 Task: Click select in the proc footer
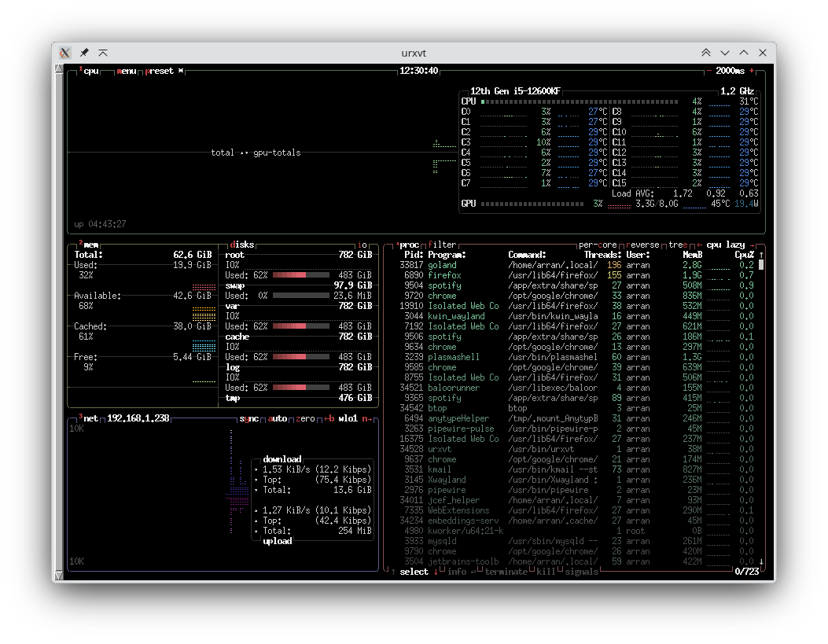click(414, 572)
